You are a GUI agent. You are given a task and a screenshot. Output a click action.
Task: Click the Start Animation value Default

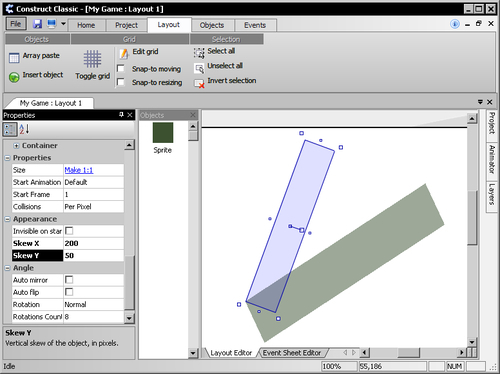(93, 182)
